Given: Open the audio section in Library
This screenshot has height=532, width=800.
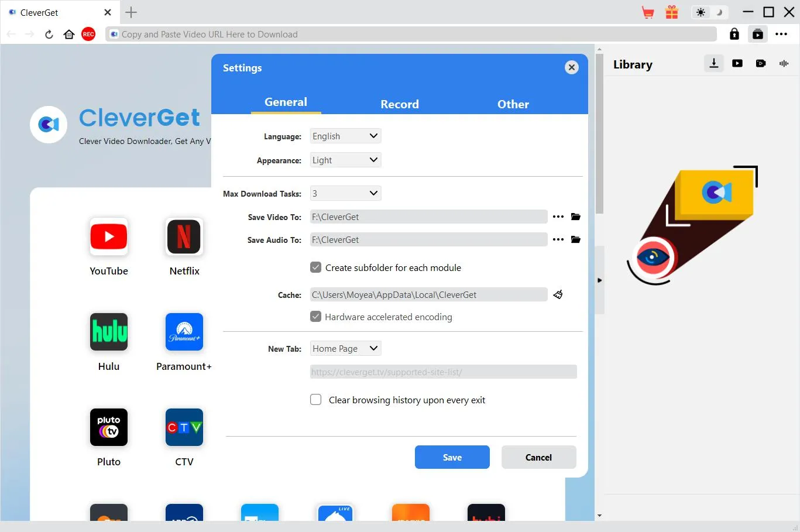Looking at the screenshot, I should point(784,63).
